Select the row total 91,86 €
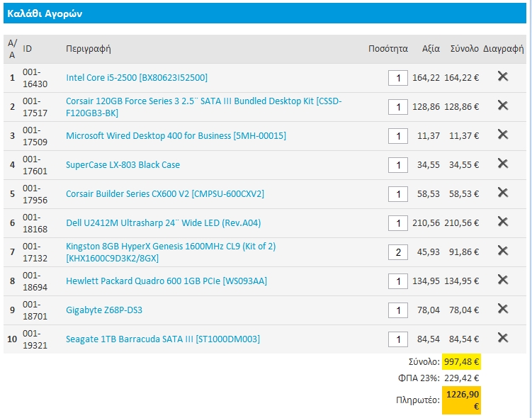 click(464, 252)
